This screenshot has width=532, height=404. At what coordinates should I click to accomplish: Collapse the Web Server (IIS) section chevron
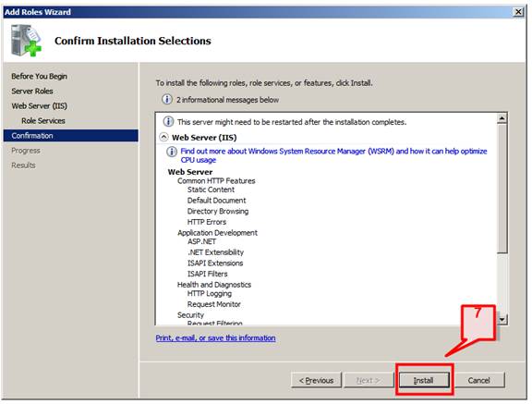click(x=163, y=137)
